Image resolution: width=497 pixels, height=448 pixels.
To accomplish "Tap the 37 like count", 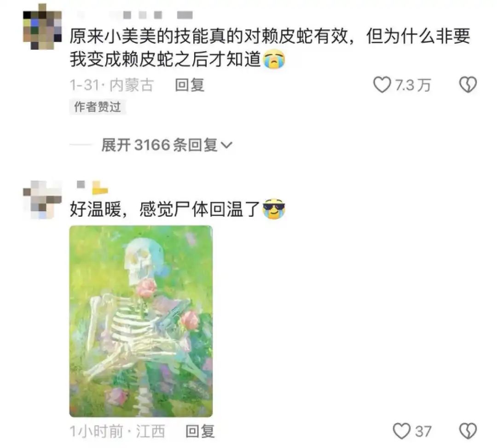I will (x=423, y=431).
